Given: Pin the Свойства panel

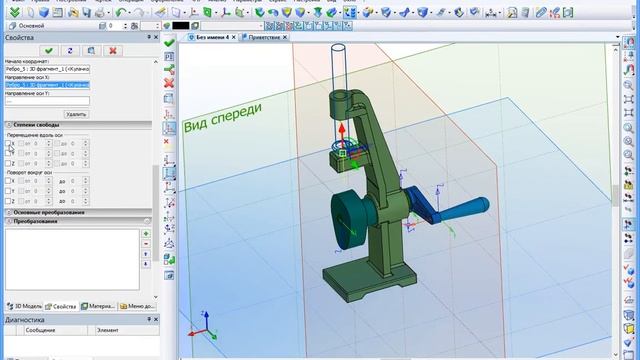Looking at the screenshot, I should tap(149, 37).
